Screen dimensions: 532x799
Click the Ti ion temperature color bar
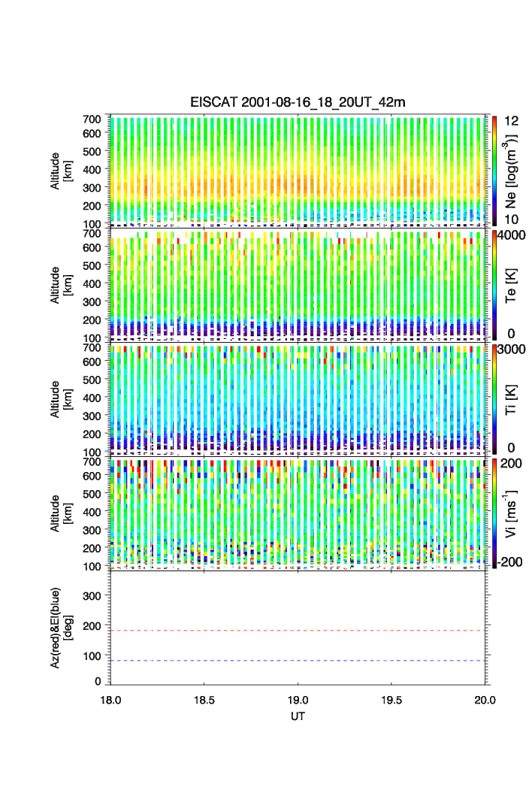pos(494,399)
